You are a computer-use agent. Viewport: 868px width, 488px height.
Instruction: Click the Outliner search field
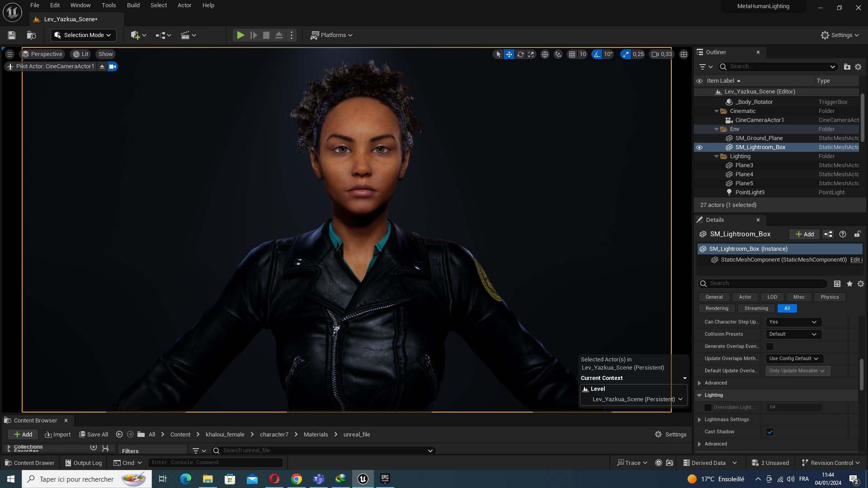(778, 66)
